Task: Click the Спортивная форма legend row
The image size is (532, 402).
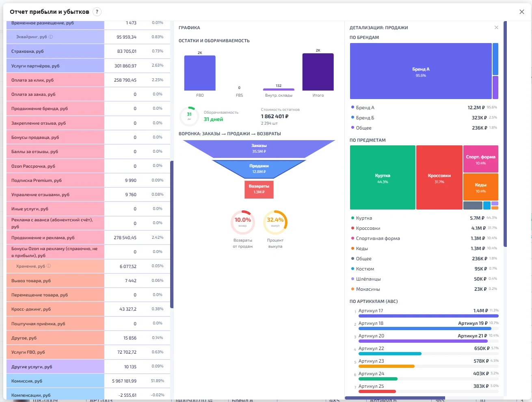Action: [x=424, y=238]
